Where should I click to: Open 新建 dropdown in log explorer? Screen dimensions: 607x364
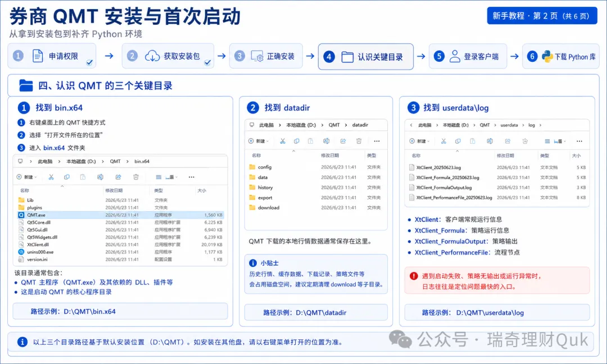pos(420,141)
